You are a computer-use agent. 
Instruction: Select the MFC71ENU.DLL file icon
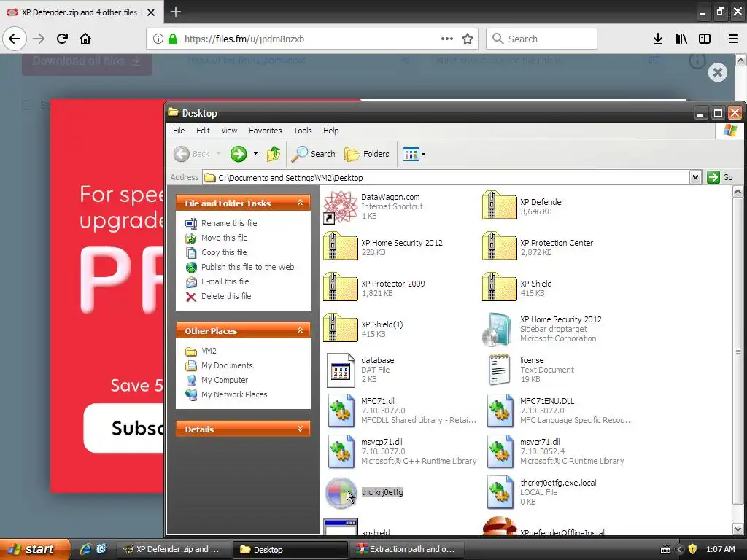pyautogui.click(x=500, y=411)
